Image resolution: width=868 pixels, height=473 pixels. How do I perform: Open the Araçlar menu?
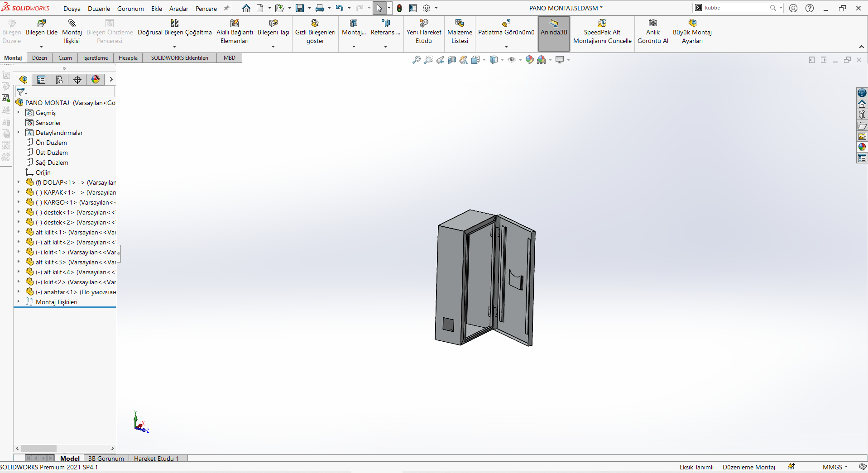pyautogui.click(x=179, y=9)
